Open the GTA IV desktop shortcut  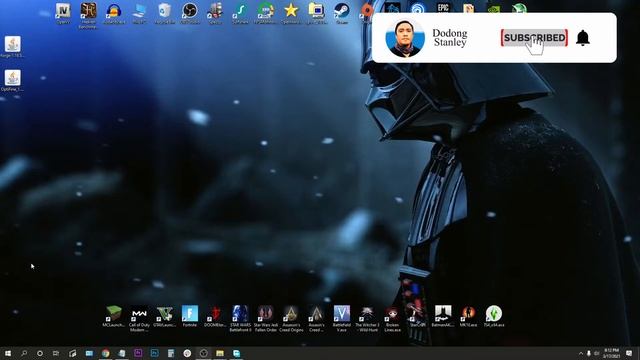(63, 13)
